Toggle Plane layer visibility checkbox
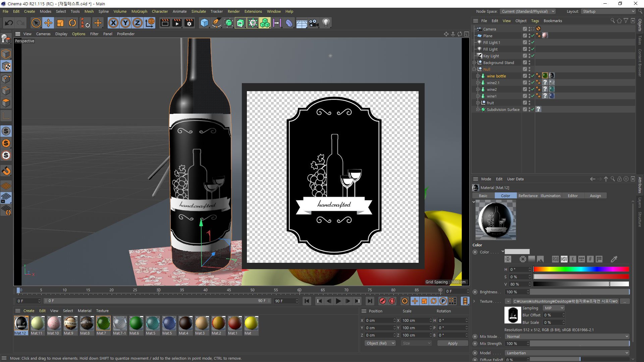 (525, 36)
